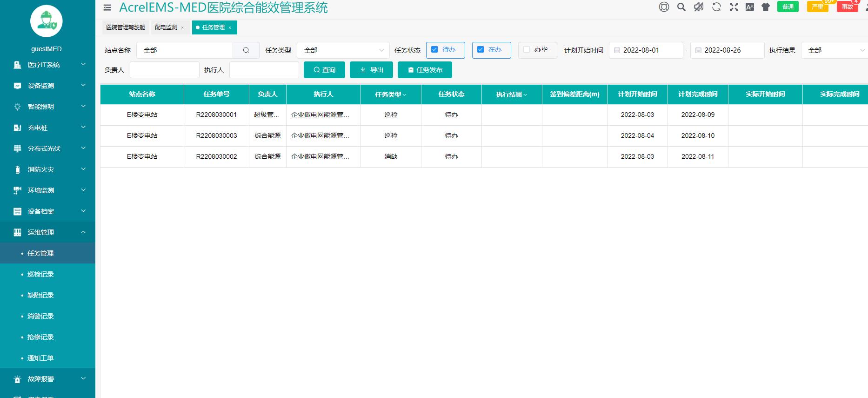Uncheck the 在办 status checkbox

[x=481, y=49]
